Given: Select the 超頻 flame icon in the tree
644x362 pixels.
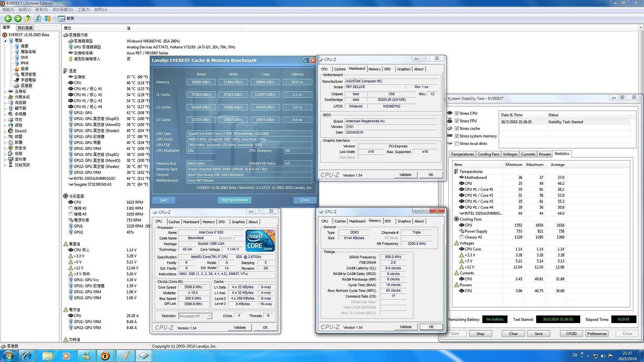Looking at the screenshot, I should click(x=17, y=69).
